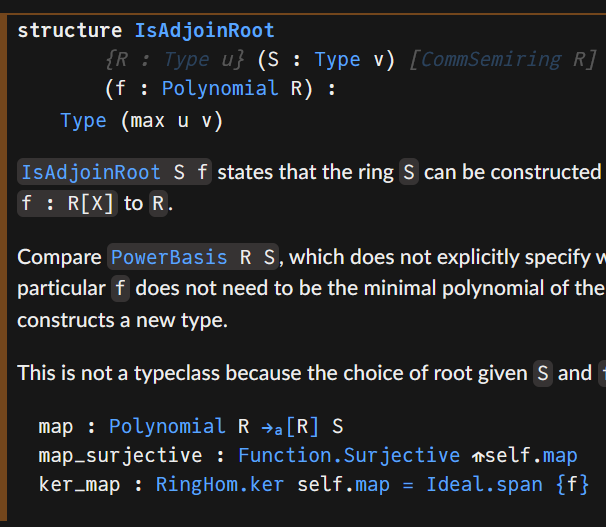Screen dimensions: 606x527
Task: Click Polynomial in the (f : Polynomial R) binder
Action: click(218, 88)
